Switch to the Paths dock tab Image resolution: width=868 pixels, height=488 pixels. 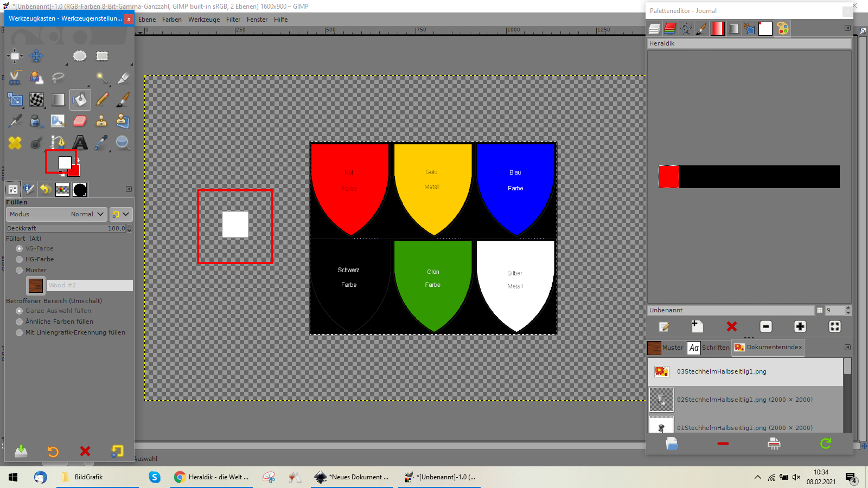click(x=686, y=28)
